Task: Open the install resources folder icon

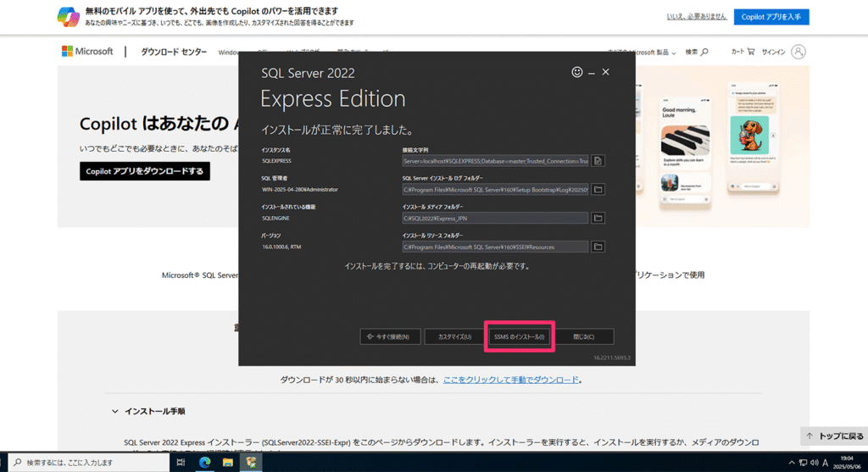Action: click(598, 247)
